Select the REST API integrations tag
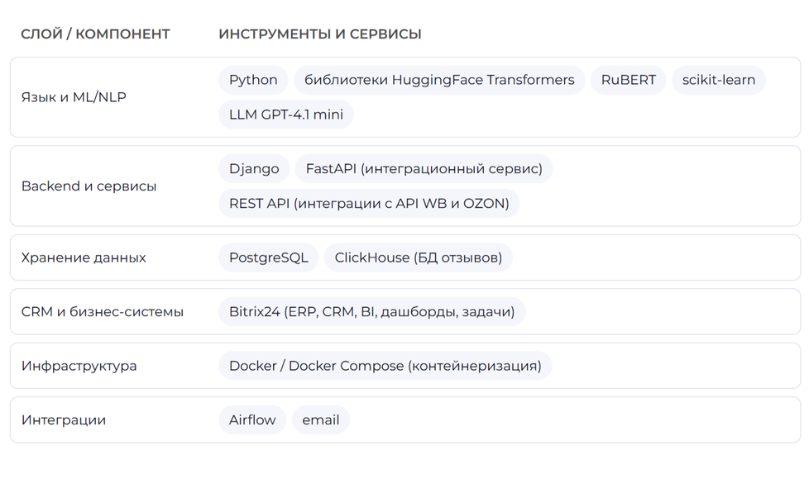 [x=368, y=203]
